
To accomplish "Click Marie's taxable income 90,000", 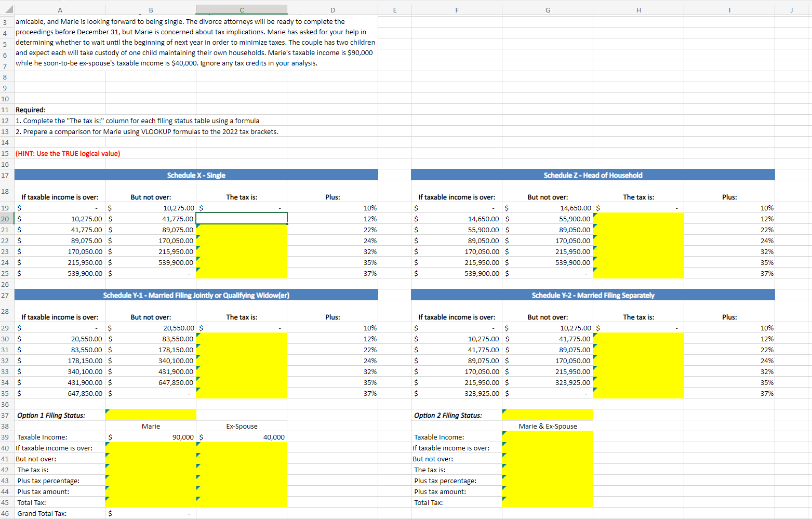I will click(x=151, y=437).
